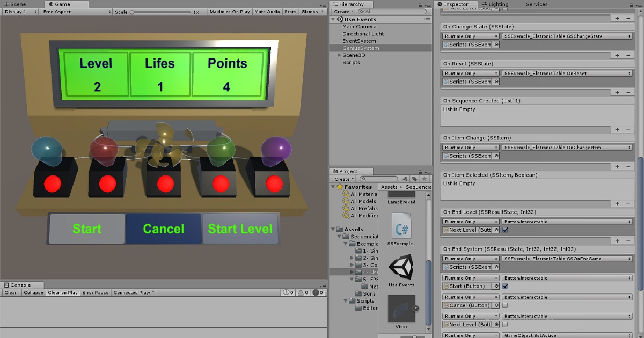Select the All Prefabs favorite search
Viewport: 644px width, 338px height.
click(360, 208)
